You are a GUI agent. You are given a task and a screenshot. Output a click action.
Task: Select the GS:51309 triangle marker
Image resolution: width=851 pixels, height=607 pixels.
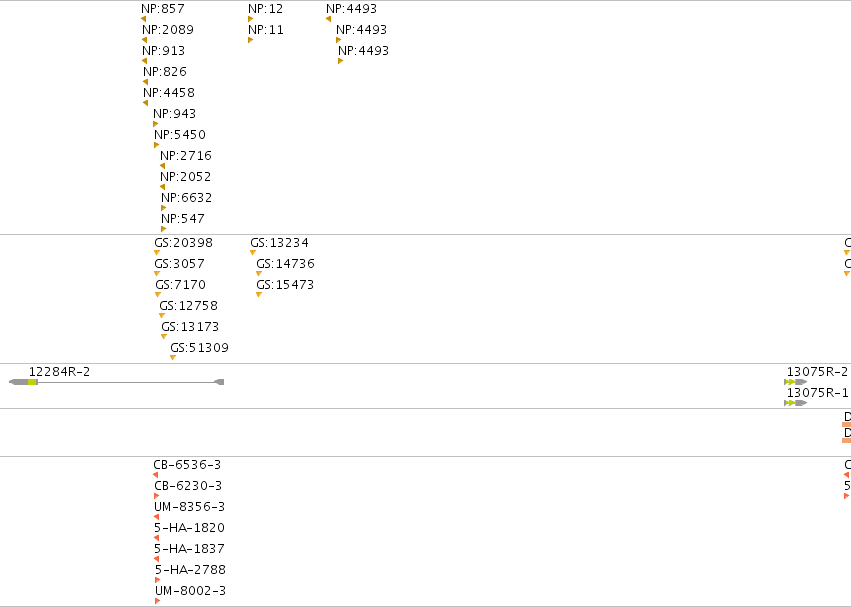173,357
